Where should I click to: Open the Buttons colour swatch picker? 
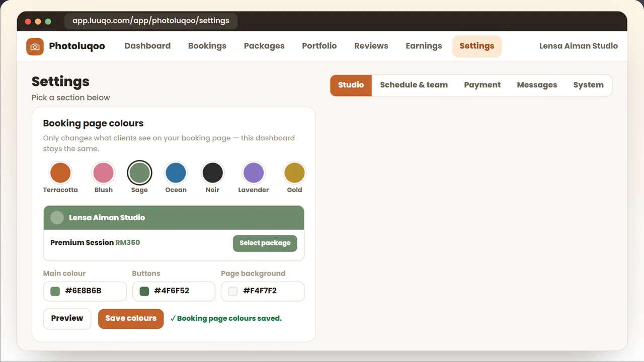144,291
